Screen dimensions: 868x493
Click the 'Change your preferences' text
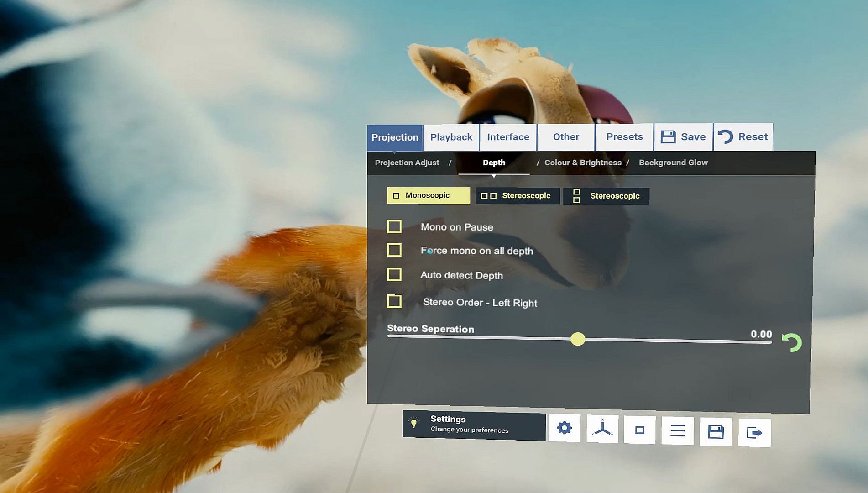point(469,430)
